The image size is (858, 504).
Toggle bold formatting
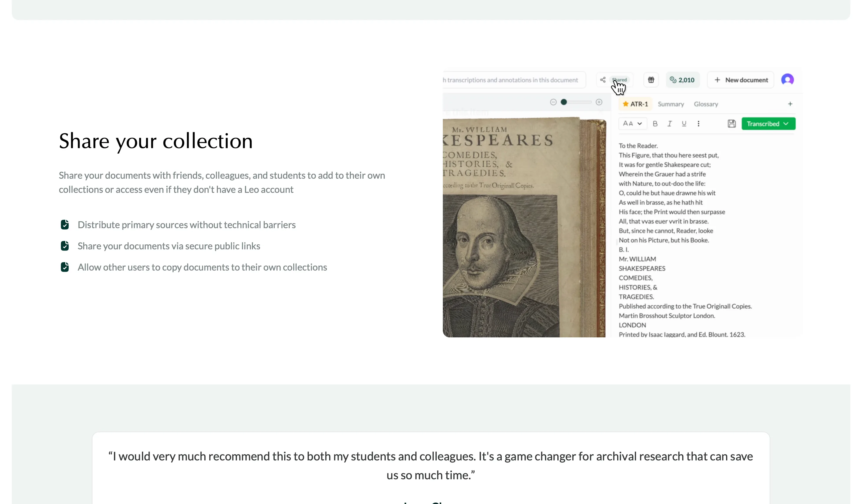(x=655, y=124)
